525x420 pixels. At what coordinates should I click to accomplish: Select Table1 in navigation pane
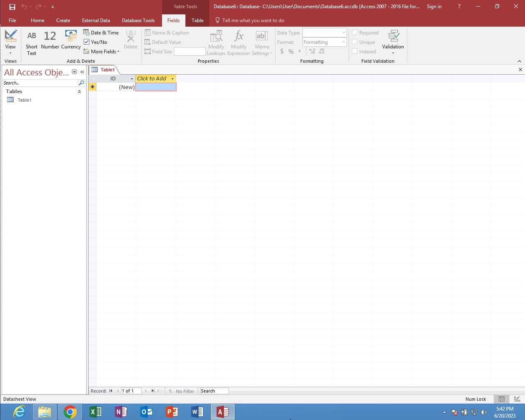24,100
